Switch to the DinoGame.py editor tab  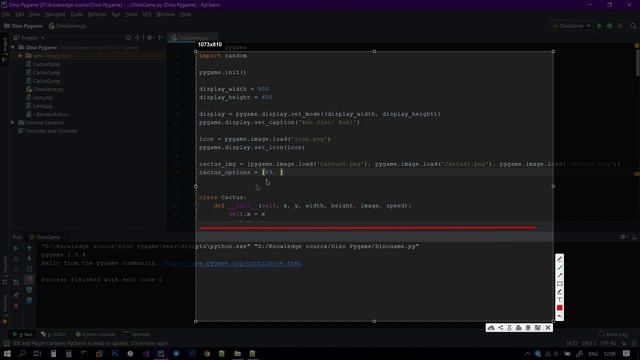pos(192,38)
